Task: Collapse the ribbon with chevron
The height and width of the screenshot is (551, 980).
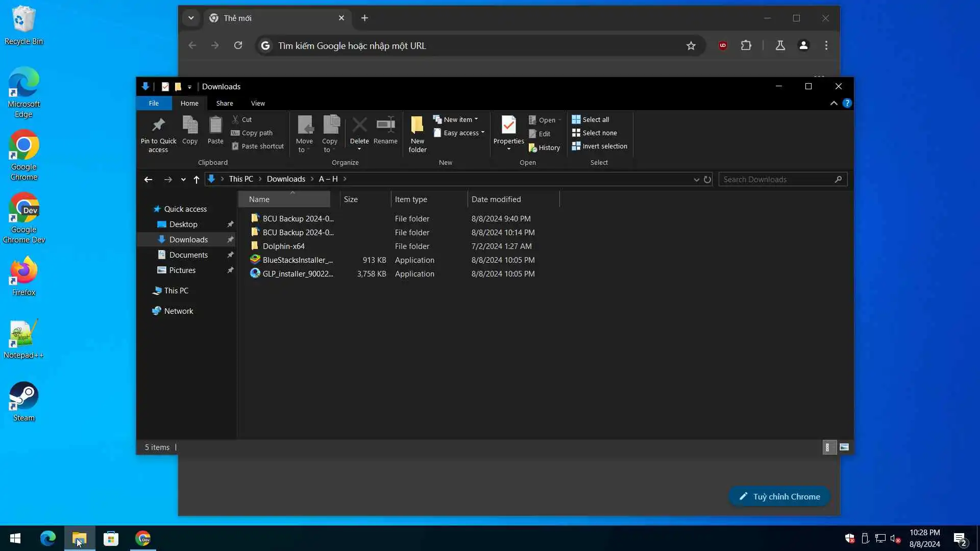Action: (834, 104)
